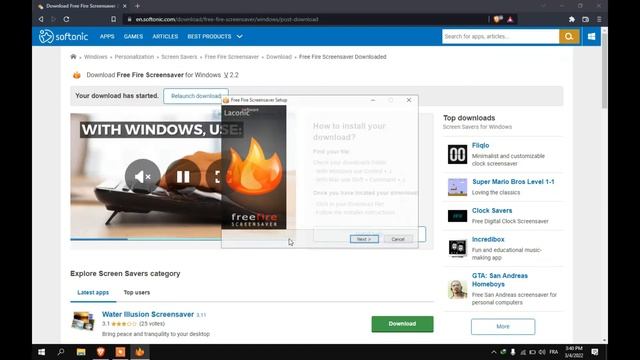Open Water Illusion Screensaver thumbnail
The height and width of the screenshot is (360, 640).
coord(83,321)
